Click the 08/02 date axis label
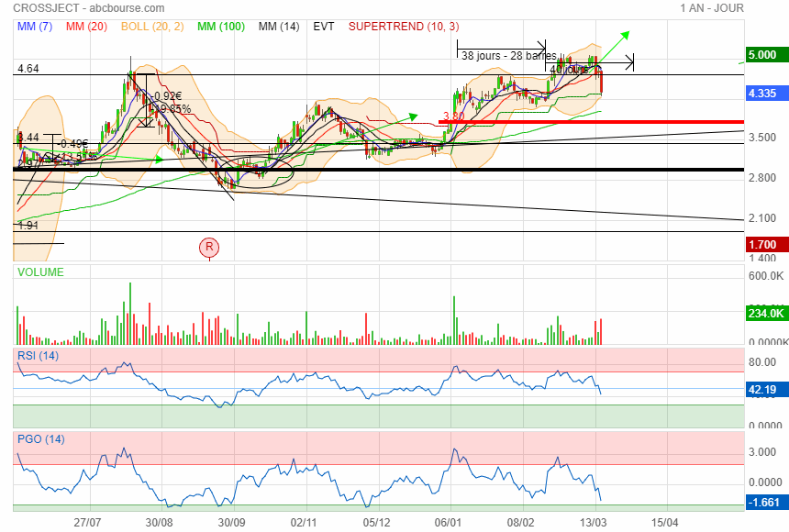Viewport: 789px width, 532px height. 521,523
